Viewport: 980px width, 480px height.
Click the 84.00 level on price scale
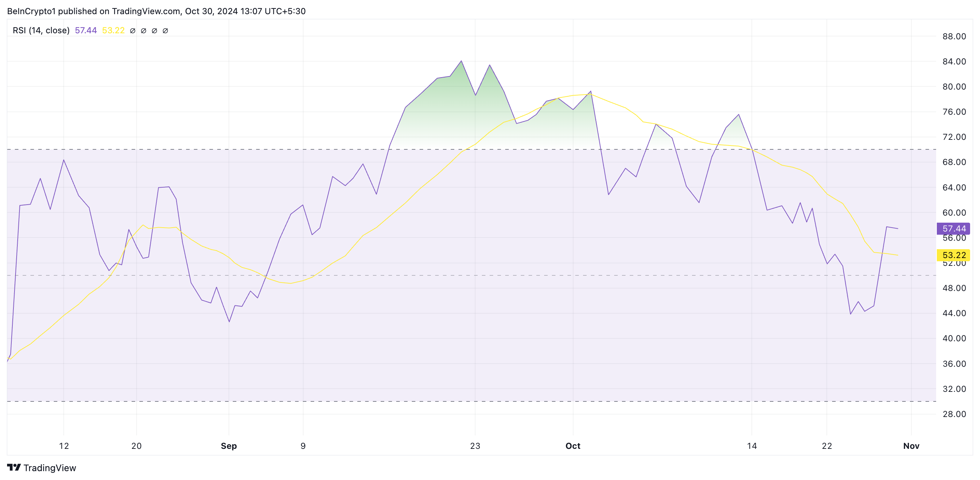click(x=954, y=61)
